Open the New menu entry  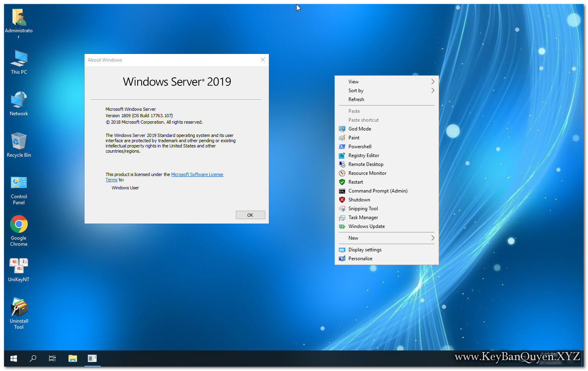pos(387,238)
